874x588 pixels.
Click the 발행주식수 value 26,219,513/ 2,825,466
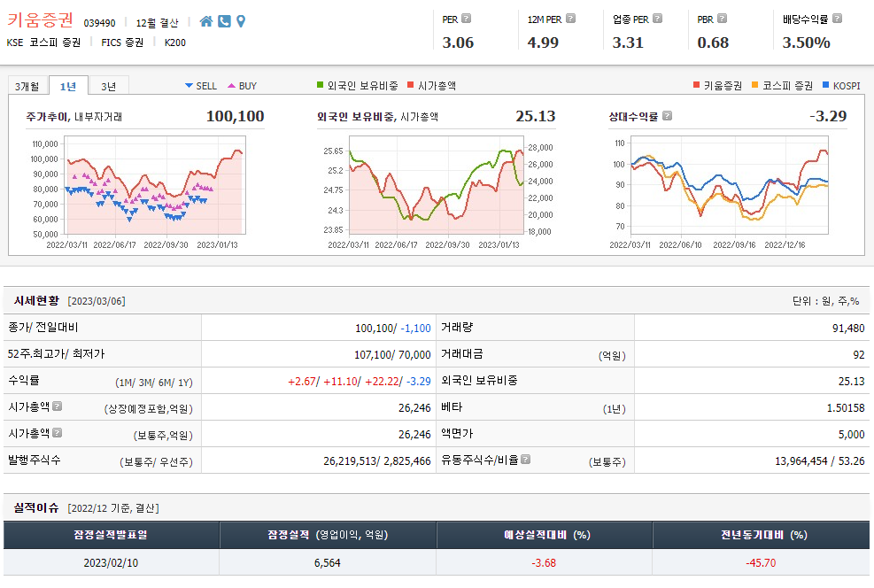(377, 461)
